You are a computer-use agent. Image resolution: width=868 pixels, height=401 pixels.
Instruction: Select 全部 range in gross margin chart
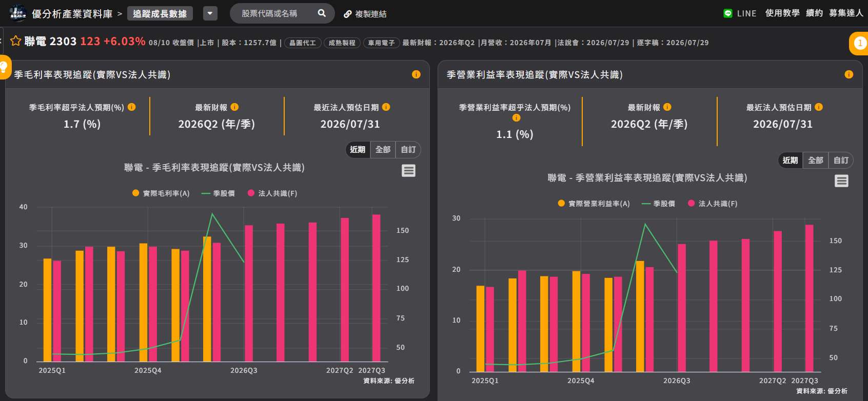point(383,150)
